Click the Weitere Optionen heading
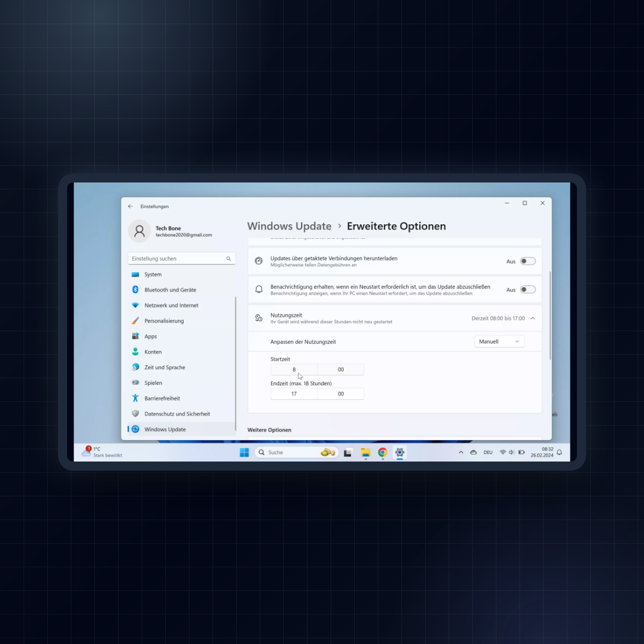Image resolution: width=644 pixels, height=644 pixels. [x=269, y=430]
